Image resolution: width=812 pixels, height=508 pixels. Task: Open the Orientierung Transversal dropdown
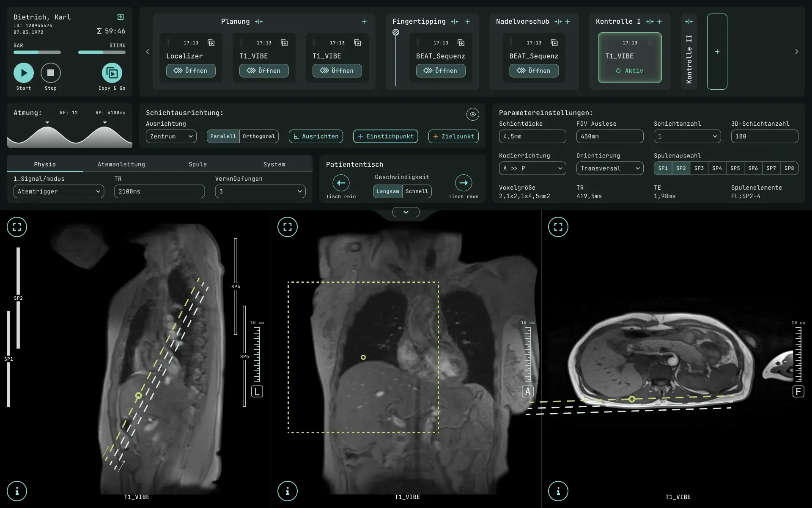[x=609, y=168]
